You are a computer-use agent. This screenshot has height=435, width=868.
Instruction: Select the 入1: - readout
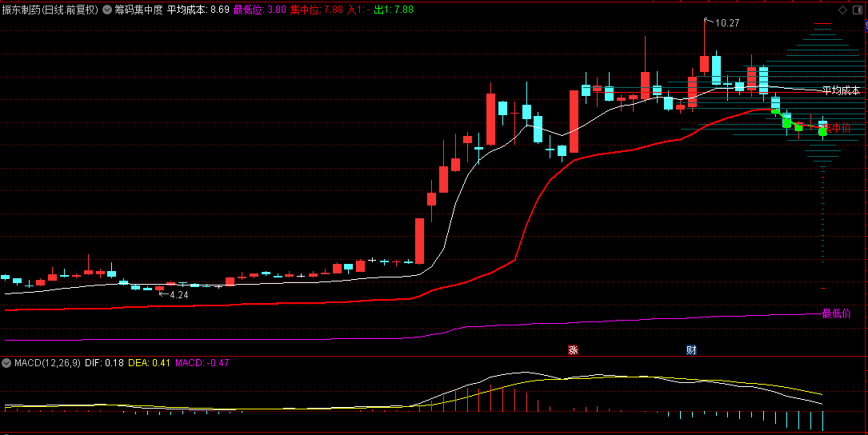358,10
